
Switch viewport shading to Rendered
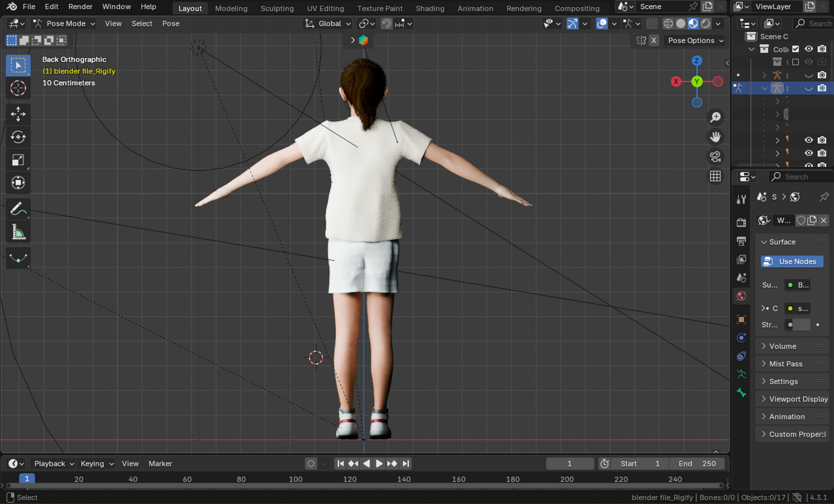706,23
